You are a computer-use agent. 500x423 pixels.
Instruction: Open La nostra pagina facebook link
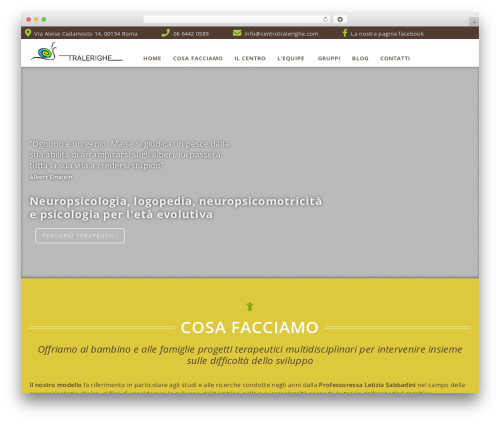(x=387, y=34)
